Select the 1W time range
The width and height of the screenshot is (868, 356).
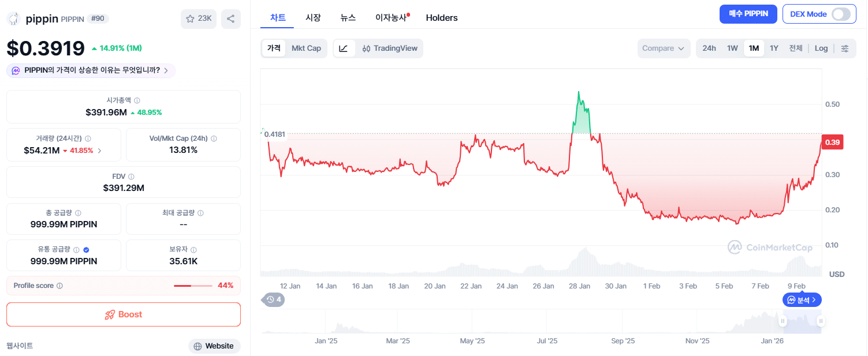pos(732,48)
